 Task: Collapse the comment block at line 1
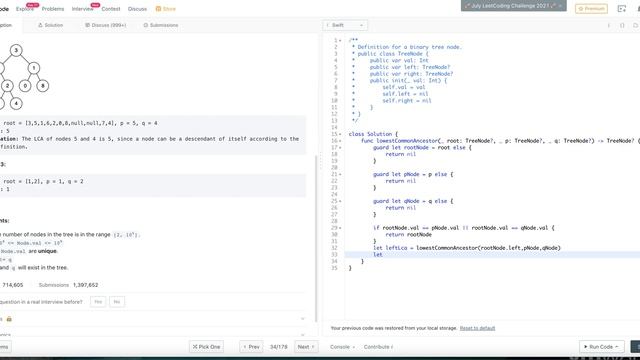pos(340,40)
